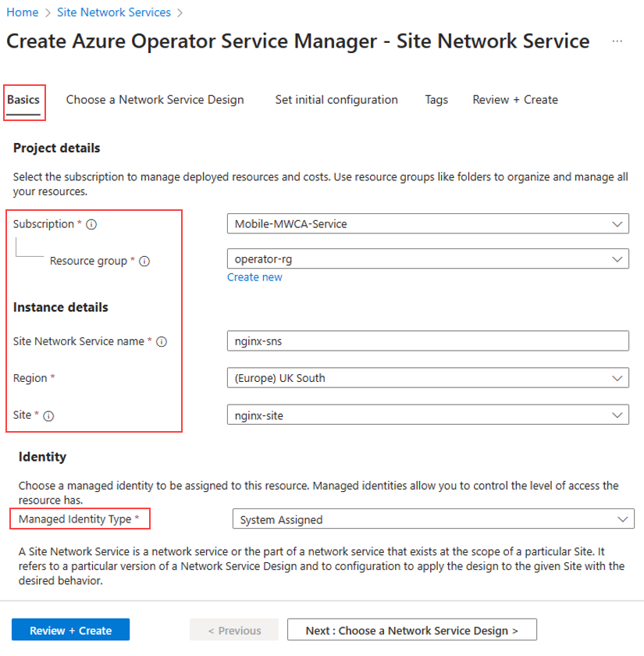Click the Site Network Service name info icon

click(x=162, y=341)
